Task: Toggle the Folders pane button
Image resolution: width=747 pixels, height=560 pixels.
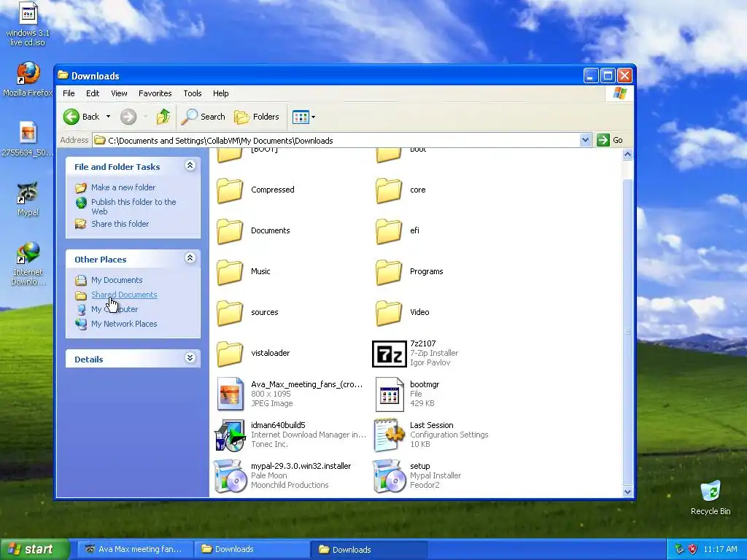Action: [x=257, y=117]
